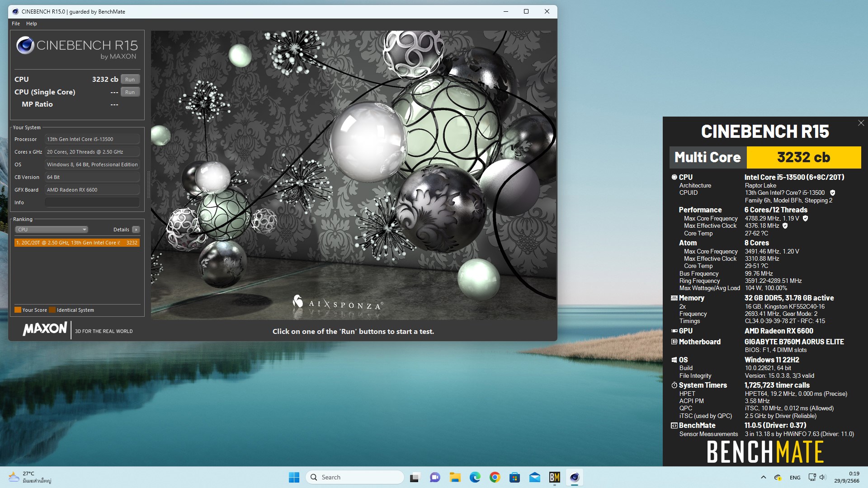Click the OS Windows icon in BenchMate
The height and width of the screenshot is (488, 868).
click(x=674, y=360)
